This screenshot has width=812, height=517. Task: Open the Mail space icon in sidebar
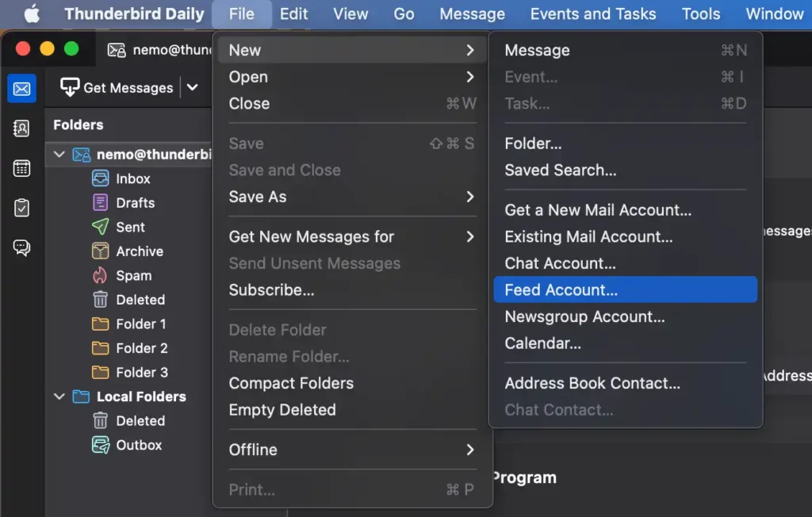coord(21,89)
